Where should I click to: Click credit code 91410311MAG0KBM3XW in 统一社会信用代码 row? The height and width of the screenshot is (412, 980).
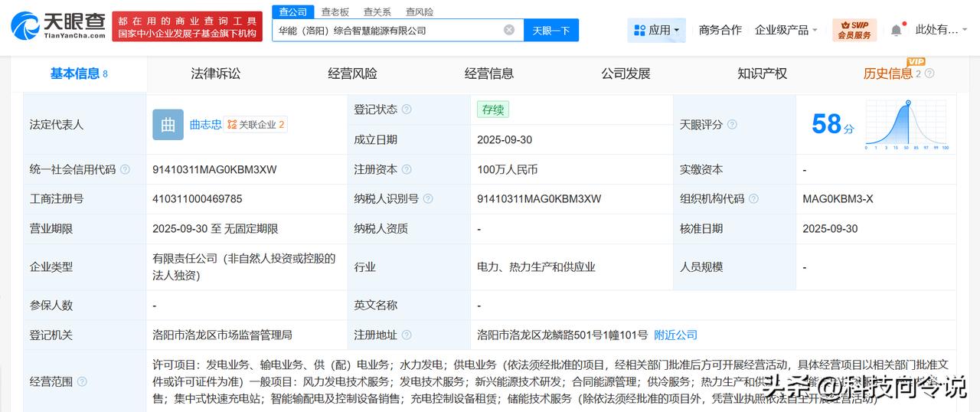coord(214,169)
